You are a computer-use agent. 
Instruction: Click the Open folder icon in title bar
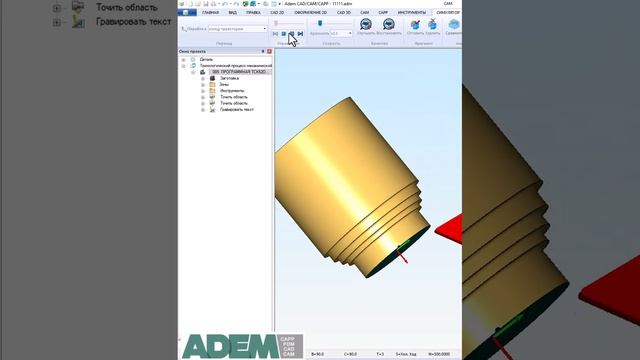tap(198, 4)
